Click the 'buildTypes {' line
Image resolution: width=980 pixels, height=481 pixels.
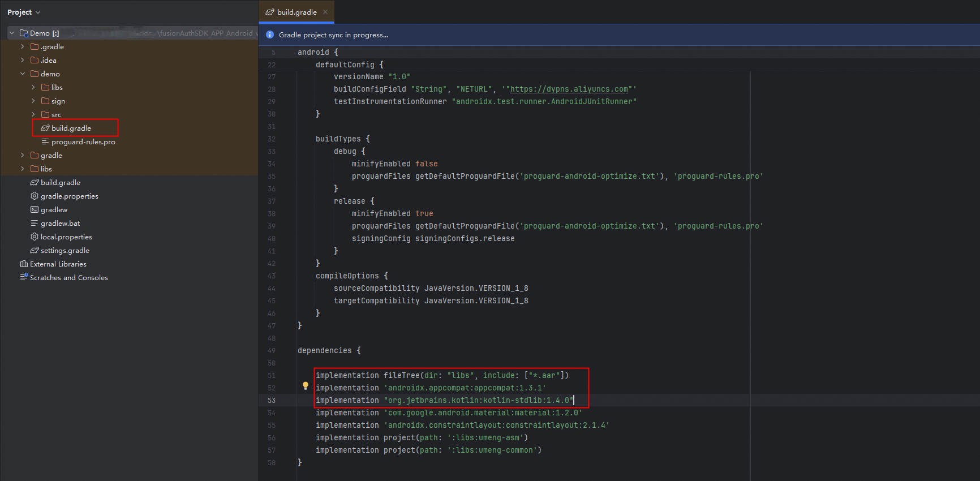(x=343, y=139)
